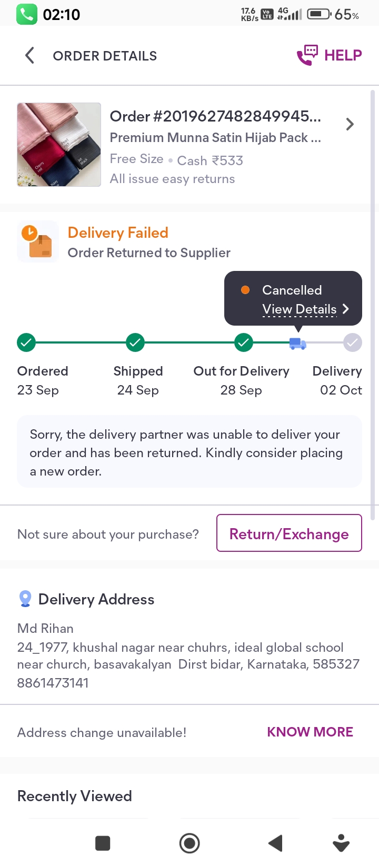The width and height of the screenshot is (379, 868).
Task: Expand order details chevron arrow
Action: pyautogui.click(x=350, y=124)
